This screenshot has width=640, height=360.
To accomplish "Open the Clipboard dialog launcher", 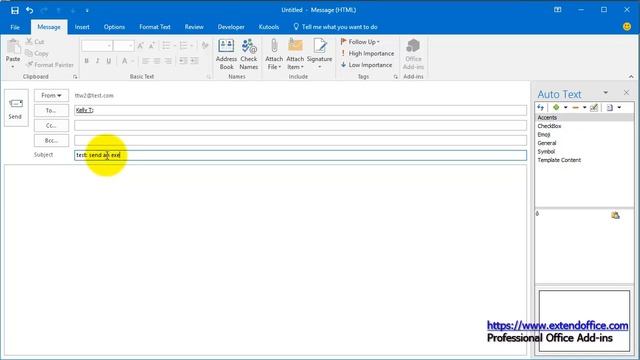I will point(75,77).
